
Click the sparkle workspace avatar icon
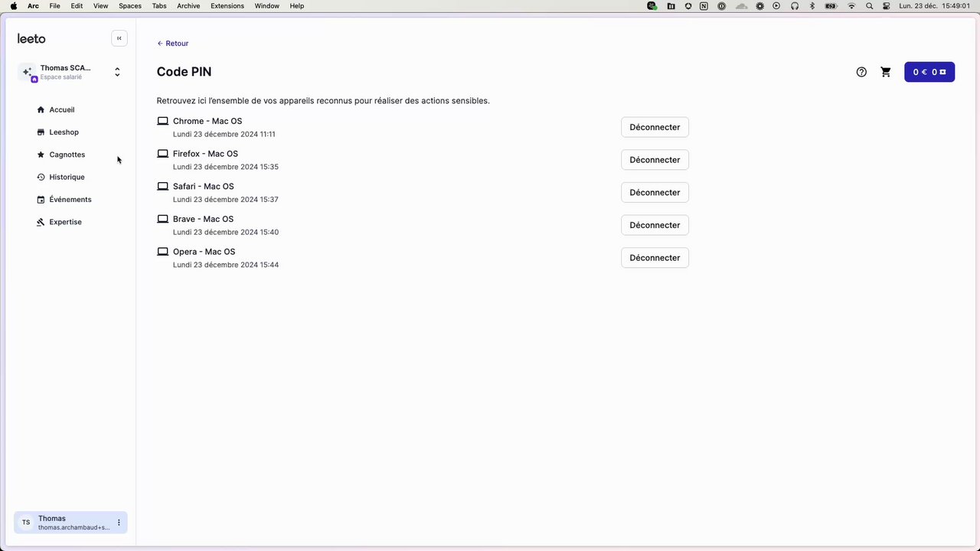coord(28,72)
